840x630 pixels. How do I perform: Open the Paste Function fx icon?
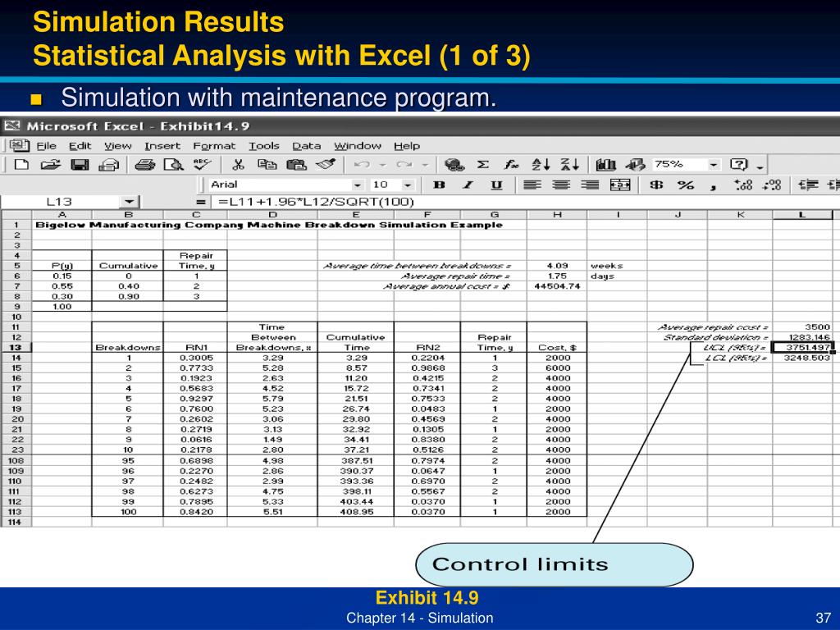tap(512, 164)
